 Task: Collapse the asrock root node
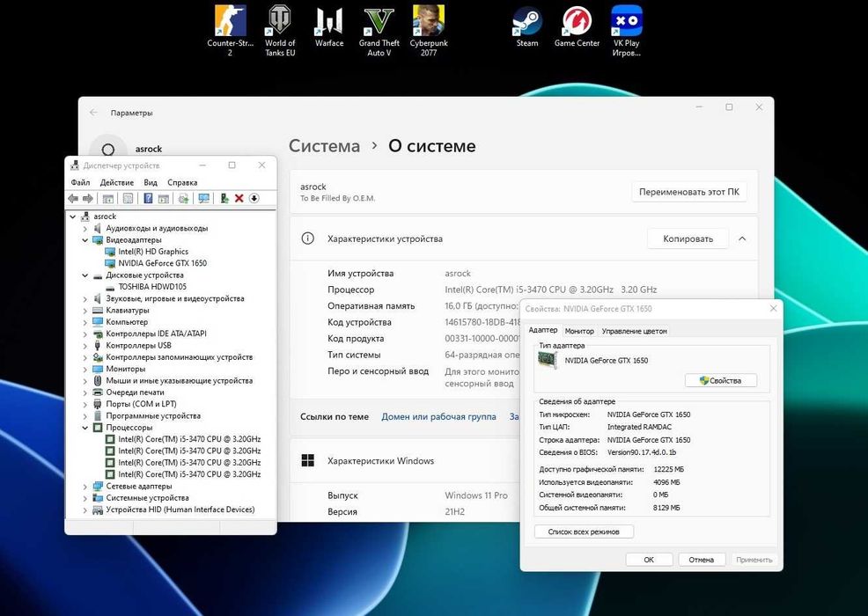click(x=73, y=216)
